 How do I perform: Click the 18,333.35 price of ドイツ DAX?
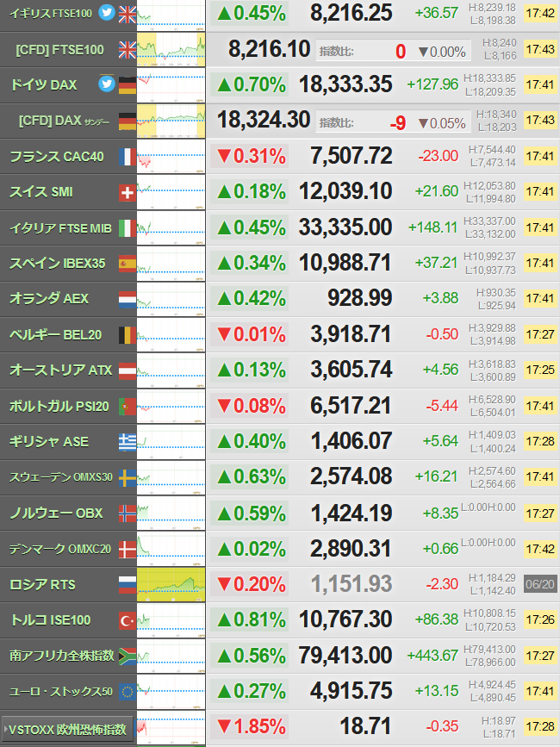point(345,84)
